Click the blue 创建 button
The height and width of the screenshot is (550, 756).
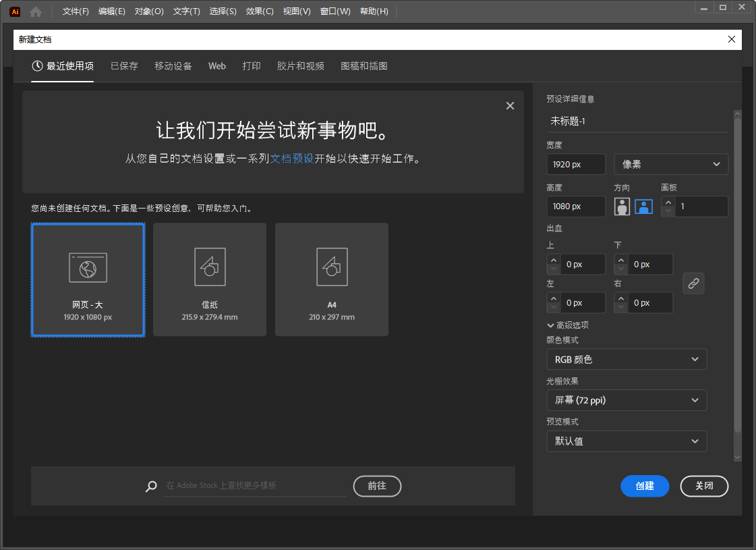pos(645,486)
